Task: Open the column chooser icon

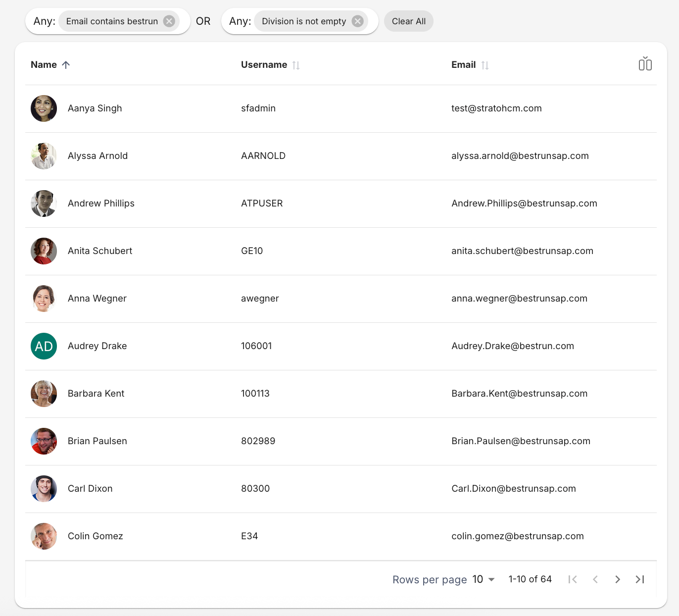Action: click(645, 64)
